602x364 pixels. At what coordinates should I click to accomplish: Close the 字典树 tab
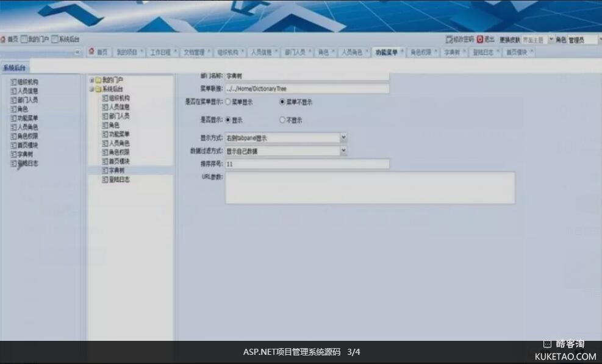click(x=464, y=51)
